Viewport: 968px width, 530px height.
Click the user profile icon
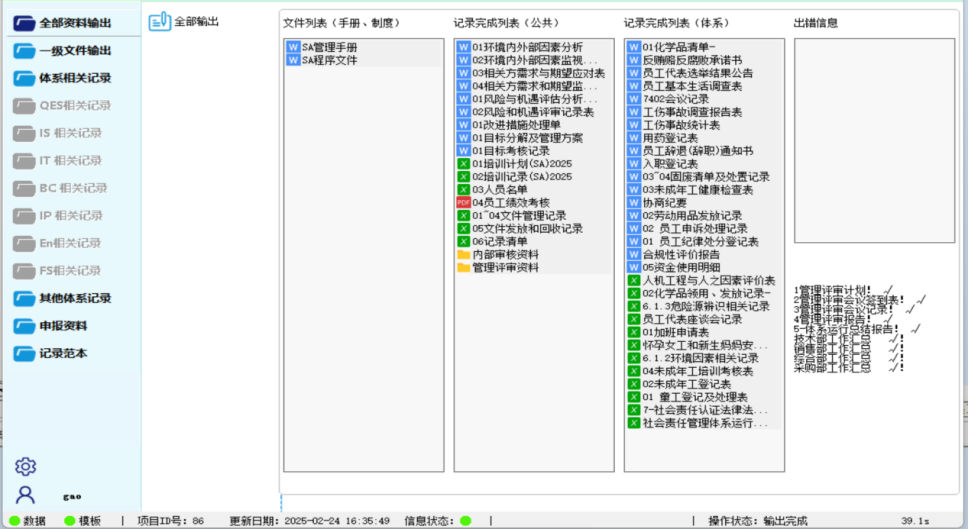tap(25, 495)
